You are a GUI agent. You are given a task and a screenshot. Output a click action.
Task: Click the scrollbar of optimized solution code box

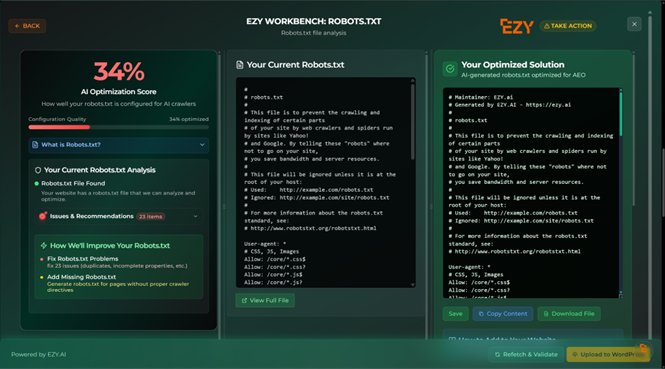pyautogui.click(x=621, y=114)
